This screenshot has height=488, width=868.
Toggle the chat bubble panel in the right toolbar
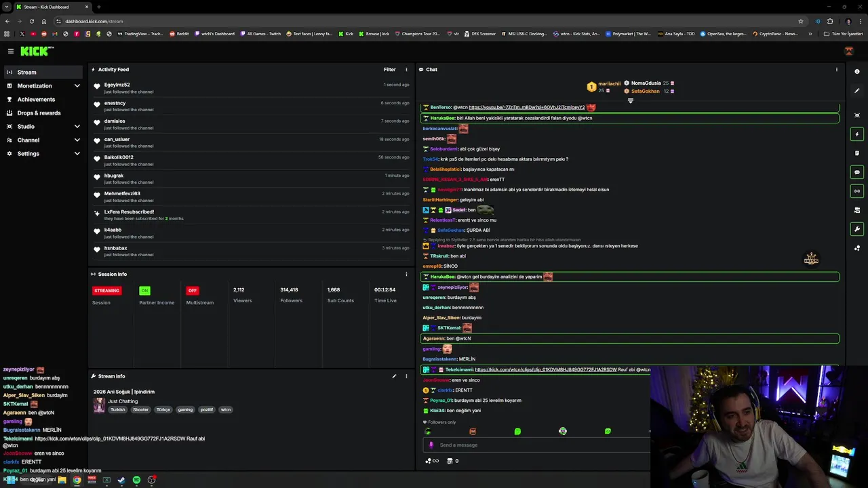857,172
